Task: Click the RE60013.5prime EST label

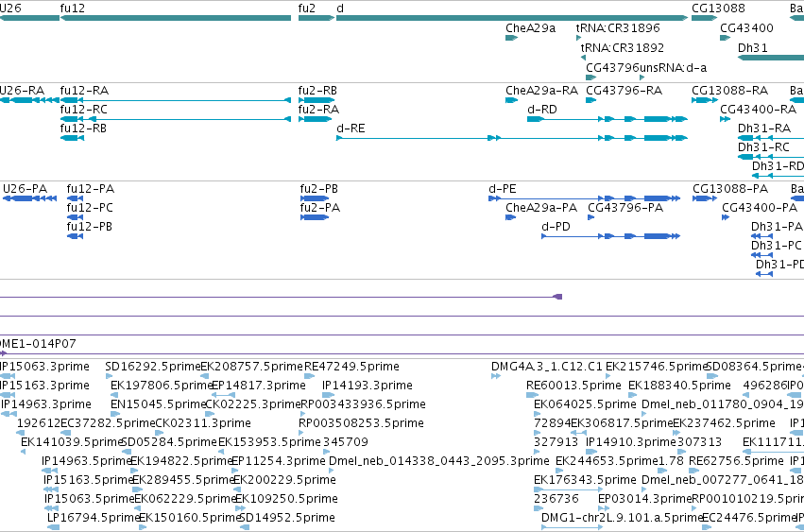Action: tap(573, 386)
